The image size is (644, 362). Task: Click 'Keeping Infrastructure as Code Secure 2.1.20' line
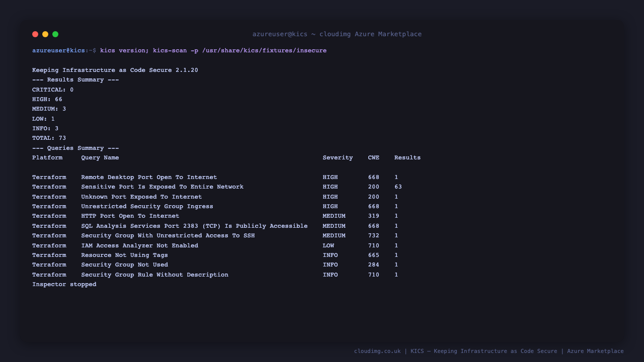point(115,70)
